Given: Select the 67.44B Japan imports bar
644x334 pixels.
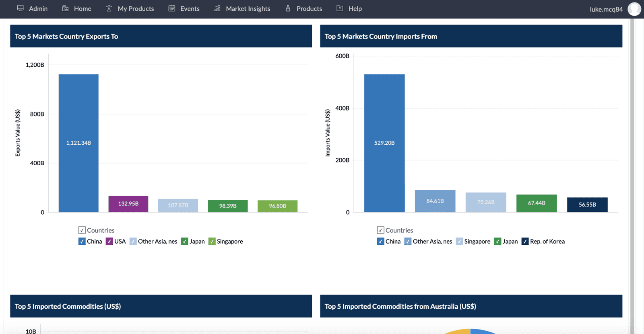Looking at the screenshot, I should (x=537, y=203).
